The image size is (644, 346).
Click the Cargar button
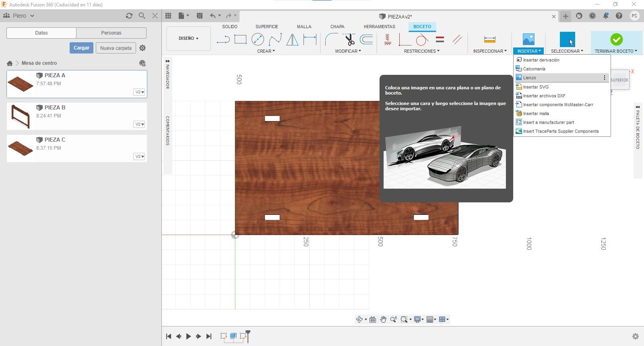click(81, 48)
